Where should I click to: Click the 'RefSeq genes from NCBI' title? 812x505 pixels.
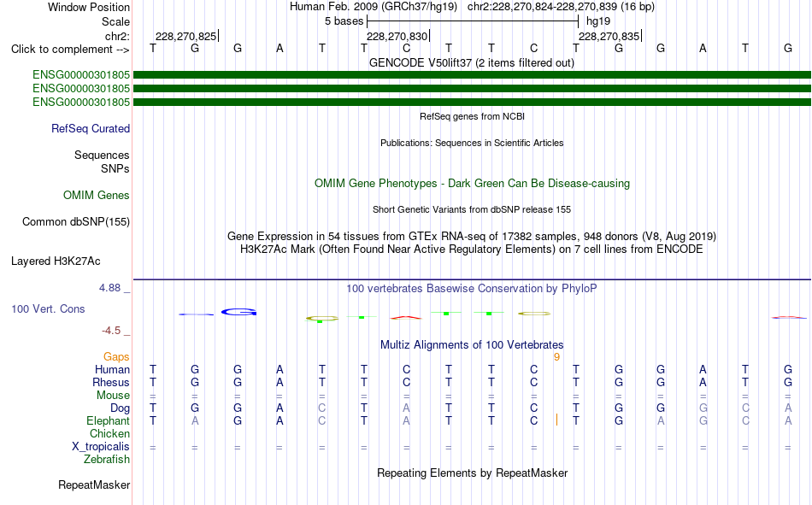click(x=473, y=116)
